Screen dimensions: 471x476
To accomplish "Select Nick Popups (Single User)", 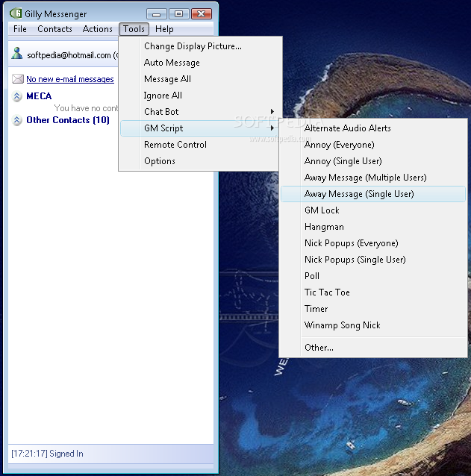I will [373, 259].
